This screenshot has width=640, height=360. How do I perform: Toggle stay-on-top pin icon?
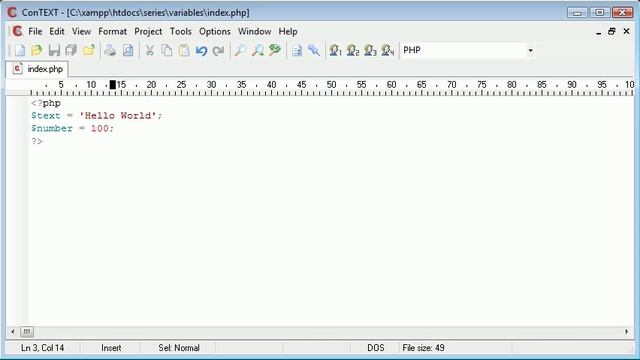coord(314,50)
